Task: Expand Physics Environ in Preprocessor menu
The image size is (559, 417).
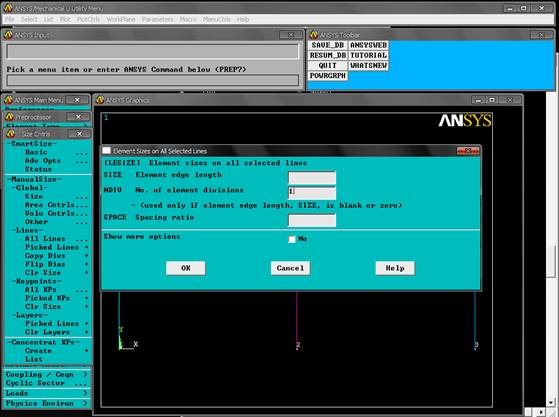Action: click(47, 404)
